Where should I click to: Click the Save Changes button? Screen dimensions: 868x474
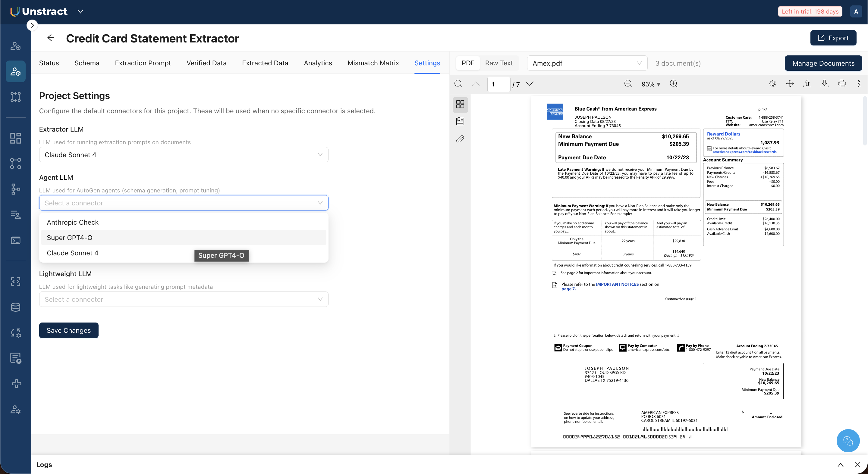(x=69, y=330)
